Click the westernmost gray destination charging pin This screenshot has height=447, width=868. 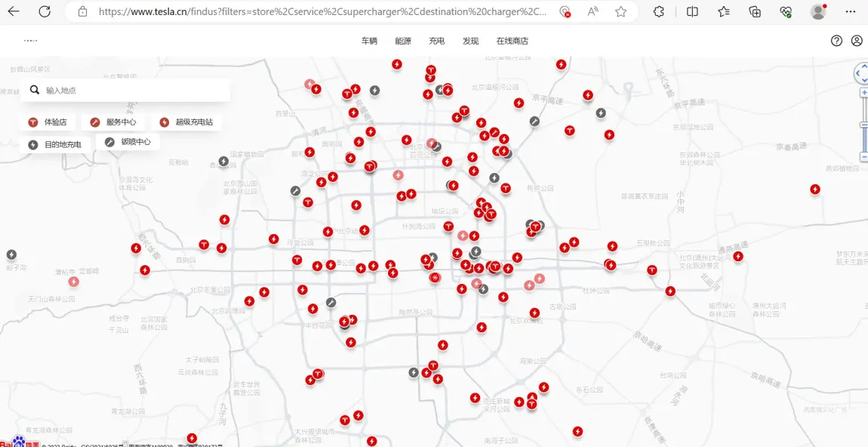tap(11, 254)
